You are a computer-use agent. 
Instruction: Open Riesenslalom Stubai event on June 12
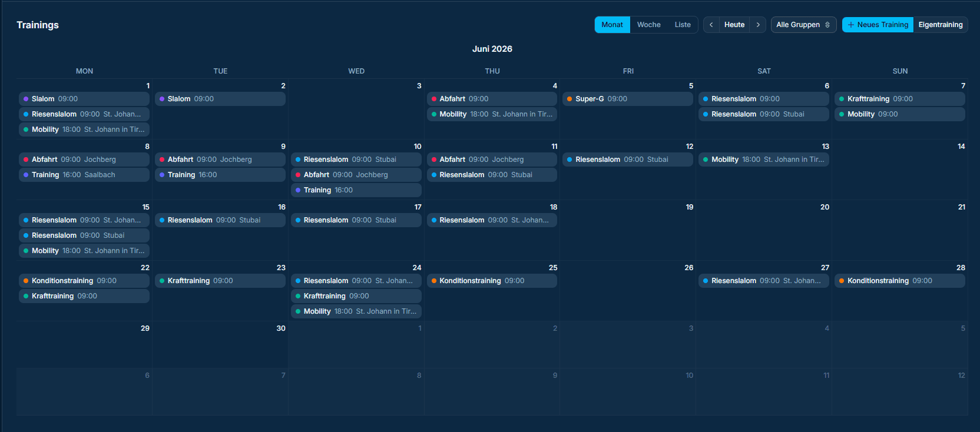click(628, 159)
